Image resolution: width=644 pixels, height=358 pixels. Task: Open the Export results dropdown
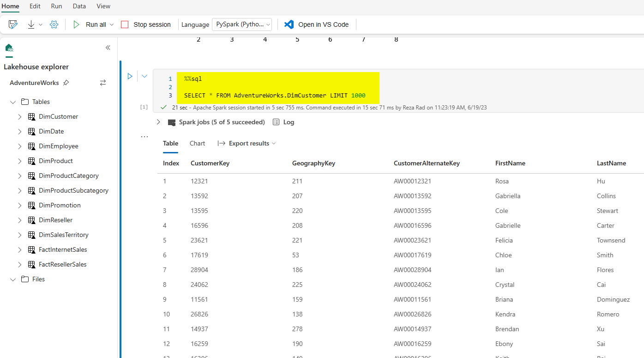(x=247, y=143)
